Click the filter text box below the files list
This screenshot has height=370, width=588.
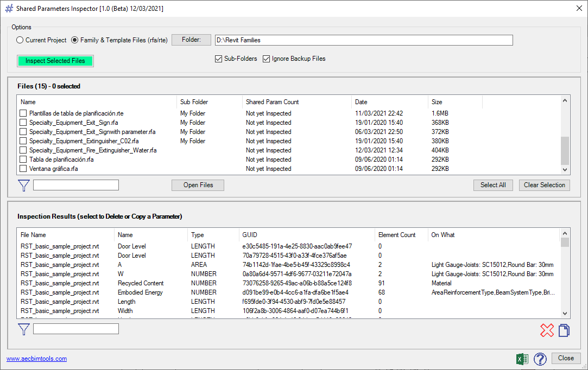pos(75,185)
